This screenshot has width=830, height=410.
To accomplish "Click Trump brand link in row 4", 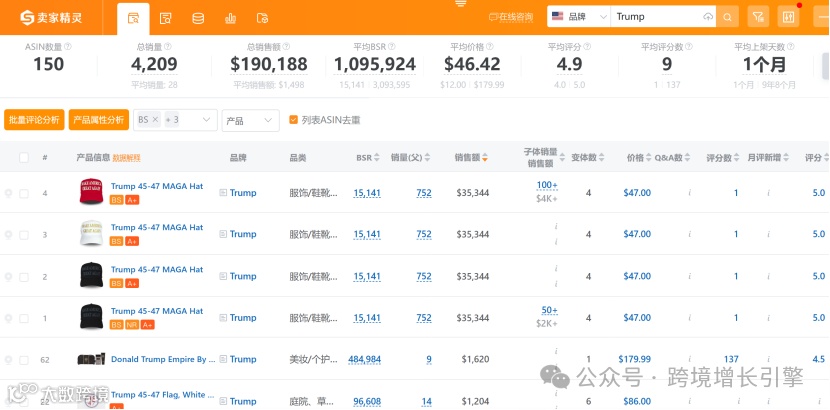I will tap(243, 193).
